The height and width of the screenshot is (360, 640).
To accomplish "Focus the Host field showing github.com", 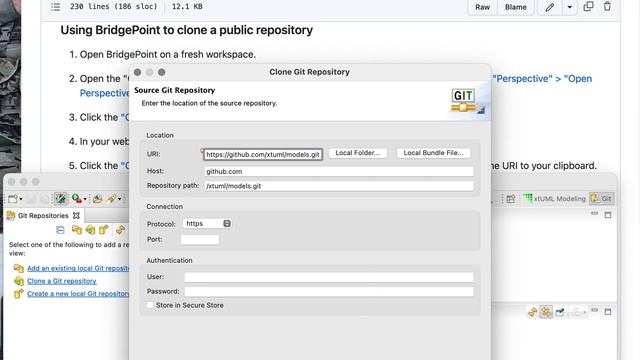I will point(339,171).
